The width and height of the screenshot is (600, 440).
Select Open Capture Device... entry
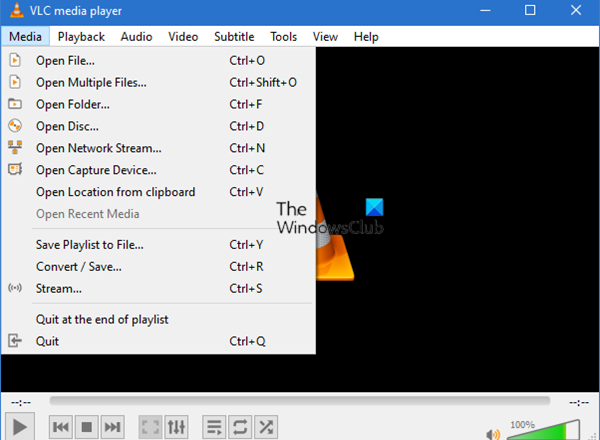pos(158,169)
